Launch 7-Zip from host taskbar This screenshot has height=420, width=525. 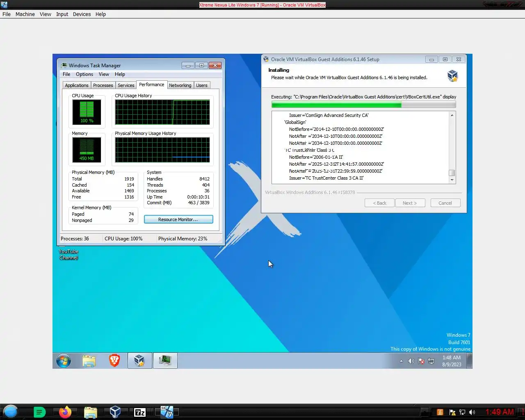[x=140, y=412]
